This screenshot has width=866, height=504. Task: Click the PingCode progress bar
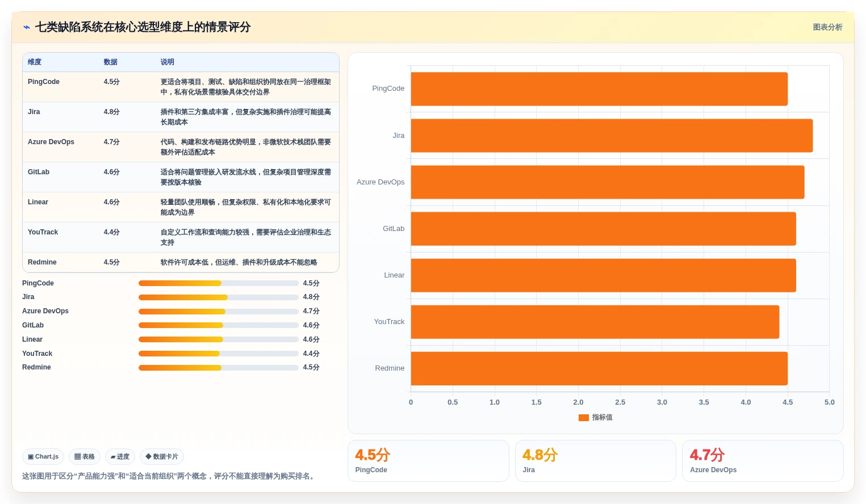click(219, 283)
